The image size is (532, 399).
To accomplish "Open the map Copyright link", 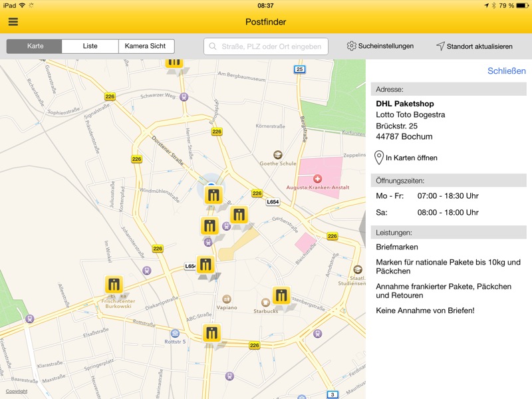I will pyautogui.click(x=17, y=391).
